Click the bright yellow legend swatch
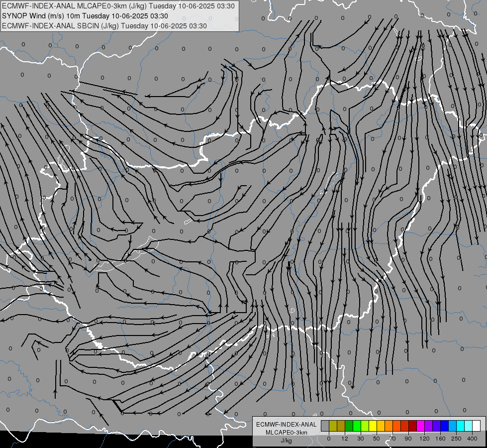The width and height of the screenshot is (487, 448). pyautogui.click(x=373, y=426)
